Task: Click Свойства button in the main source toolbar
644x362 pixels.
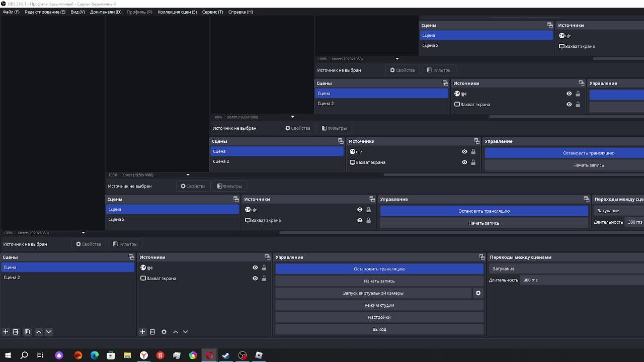Action: coord(89,244)
